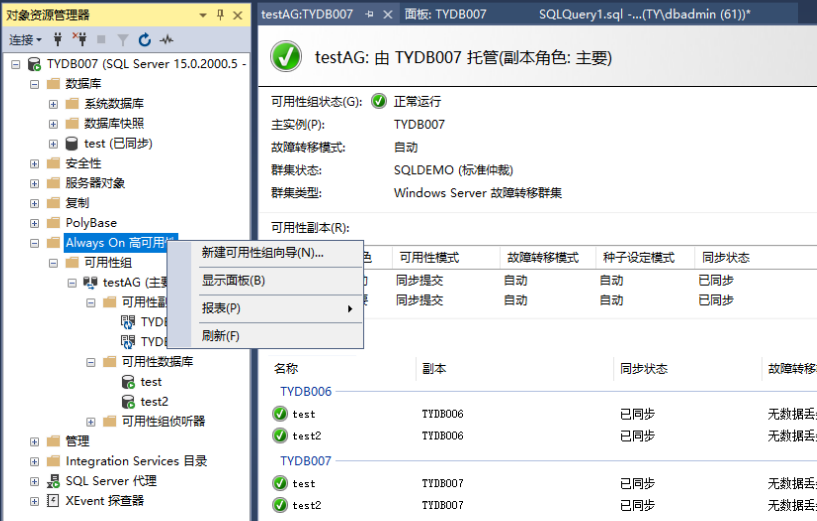Switch to the SQLQuery1.sql tab

645,15
